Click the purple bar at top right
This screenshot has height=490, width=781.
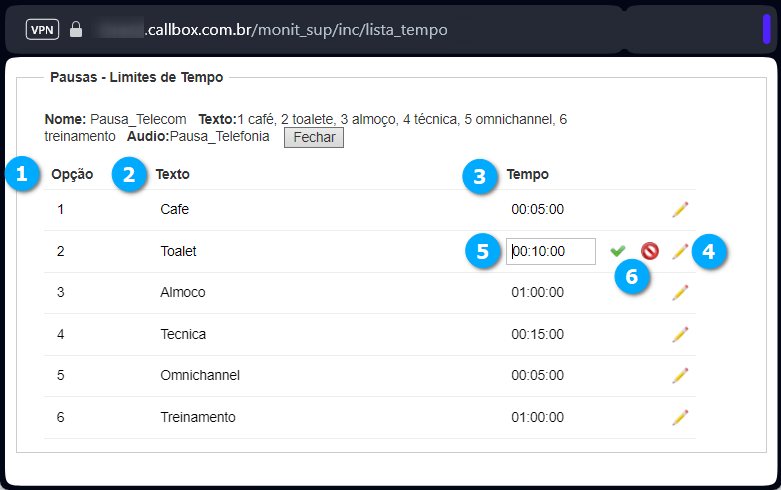coord(767,29)
